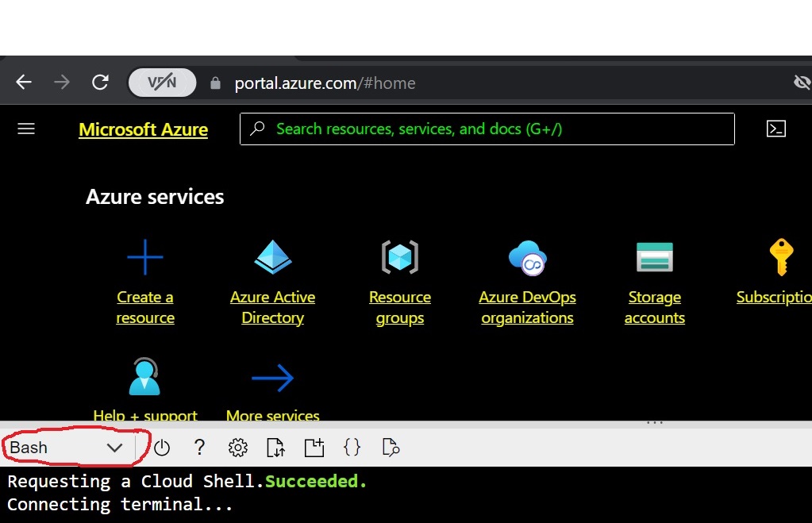Viewport: 812px width, 523px height.
Task: Click the More services arrow icon
Action: (x=273, y=378)
